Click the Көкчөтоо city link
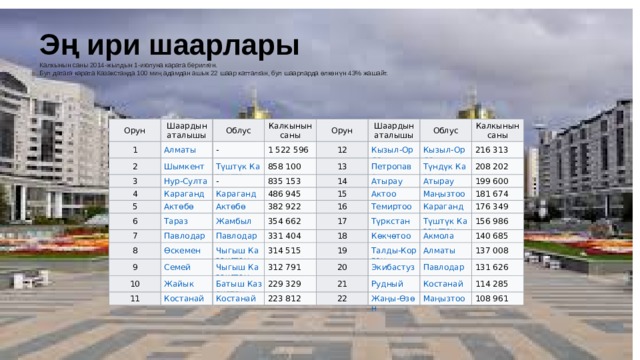The image size is (640, 360). (391, 236)
